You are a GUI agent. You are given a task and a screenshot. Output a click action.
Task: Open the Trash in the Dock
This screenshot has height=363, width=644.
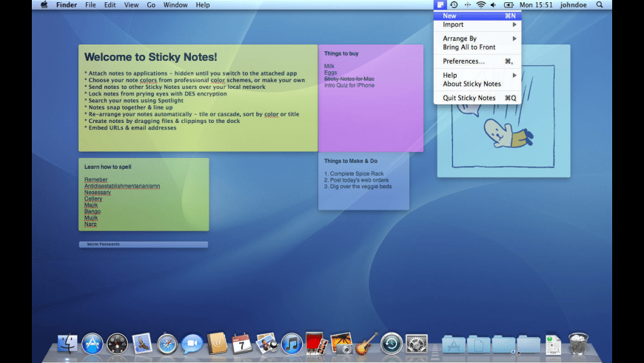[x=578, y=344]
